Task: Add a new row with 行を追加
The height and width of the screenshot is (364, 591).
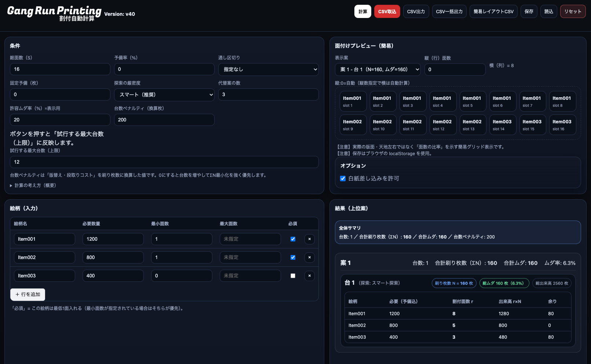Action: (x=28, y=294)
